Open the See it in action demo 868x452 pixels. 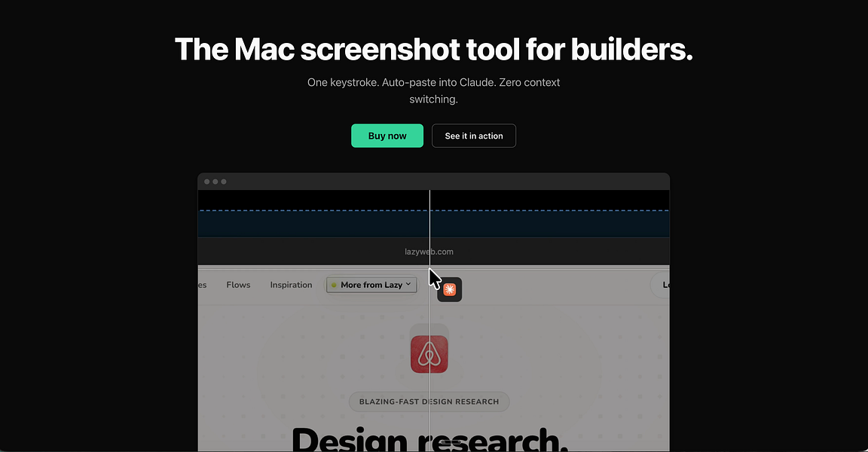point(474,136)
